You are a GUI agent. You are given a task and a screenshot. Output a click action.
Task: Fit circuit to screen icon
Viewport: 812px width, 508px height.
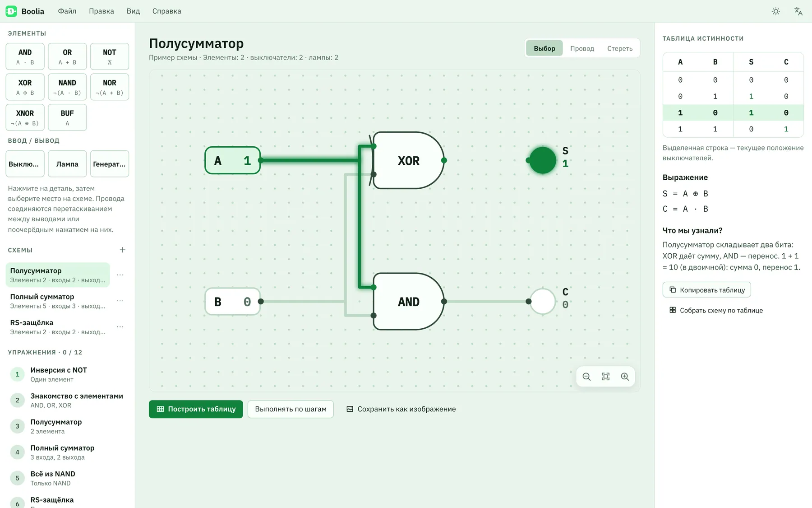605,377
